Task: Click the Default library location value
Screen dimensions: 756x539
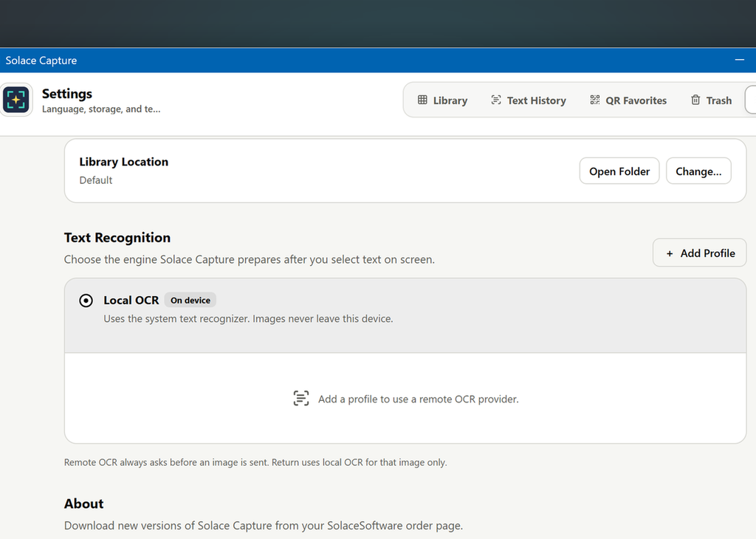Action: click(96, 180)
